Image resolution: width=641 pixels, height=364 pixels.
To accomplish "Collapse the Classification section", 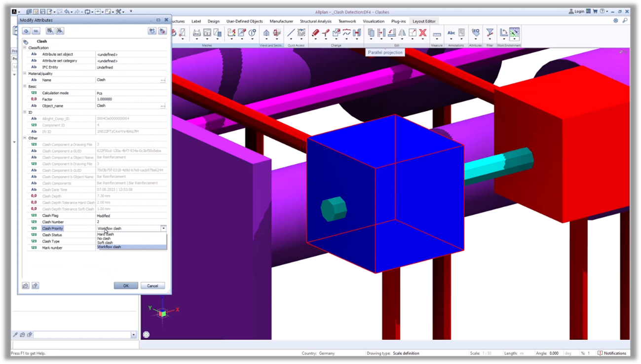I will point(25,48).
